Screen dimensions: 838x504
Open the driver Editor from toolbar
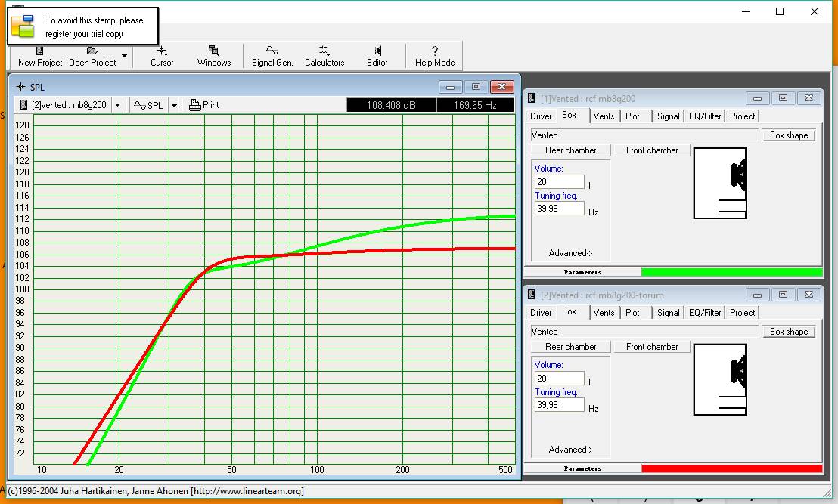(377, 51)
